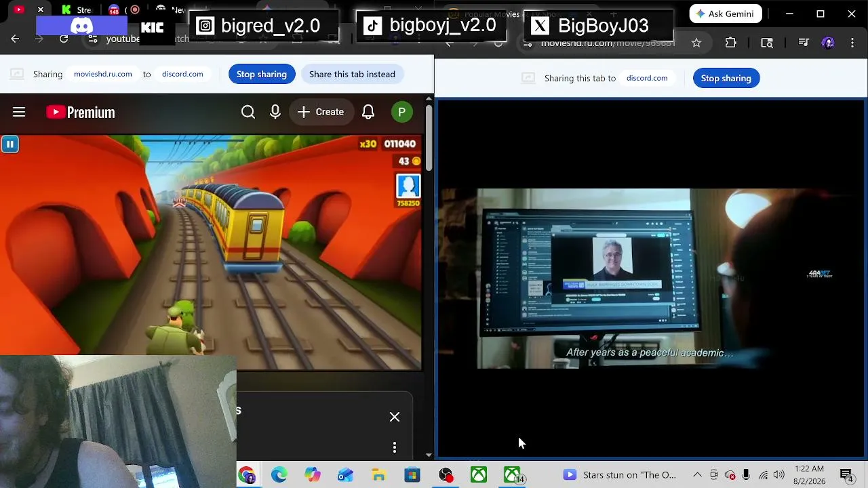Open the YouTube guide hamburger menu
This screenshot has height=488, width=868.
coord(19,112)
